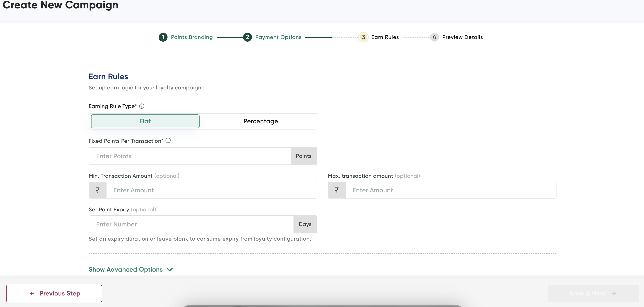Click the Days unit suffix label
Viewport: 644px width, 307px height.
click(x=305, y=224)
